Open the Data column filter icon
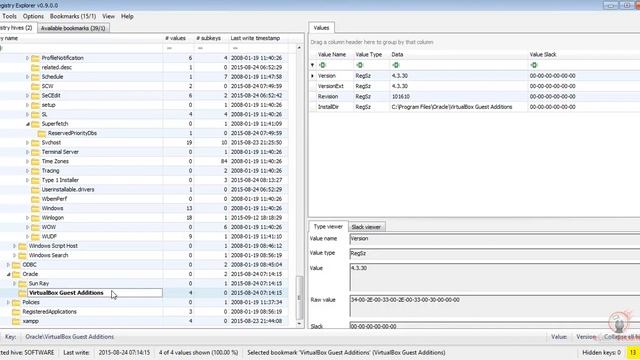Screen dimensions: 640x360 395,65
